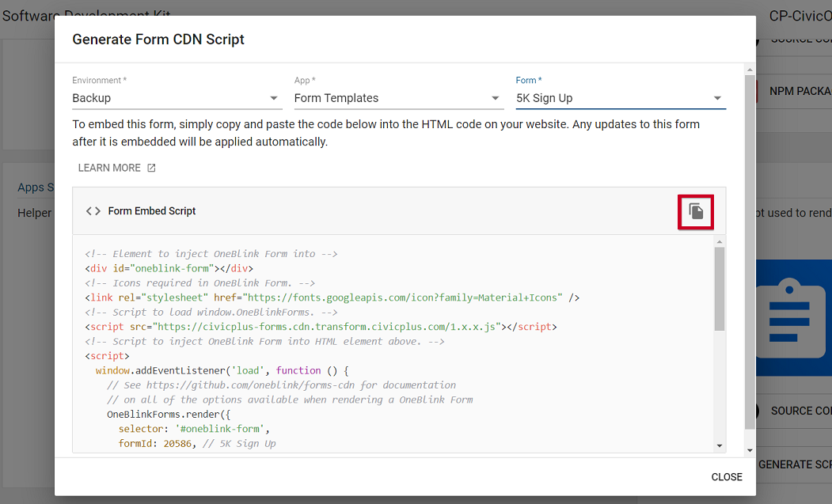Click the 'Helper' text in background page
Image resolution: width=832 pixels, height=504 pixels.
pyautogui.click(x=35, y=213)
